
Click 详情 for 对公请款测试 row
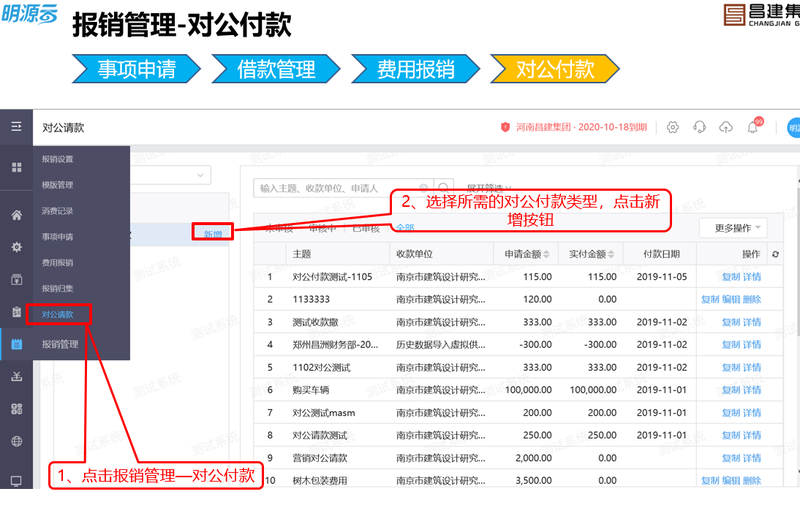point(752,435)
